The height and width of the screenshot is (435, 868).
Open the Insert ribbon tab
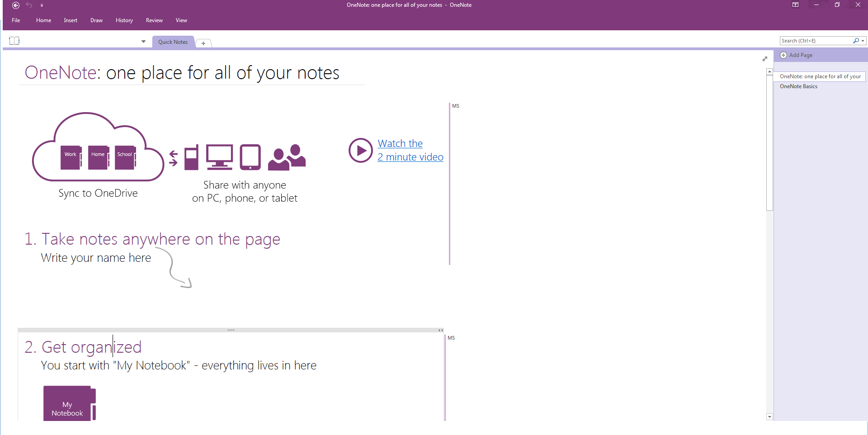[71, 20]
